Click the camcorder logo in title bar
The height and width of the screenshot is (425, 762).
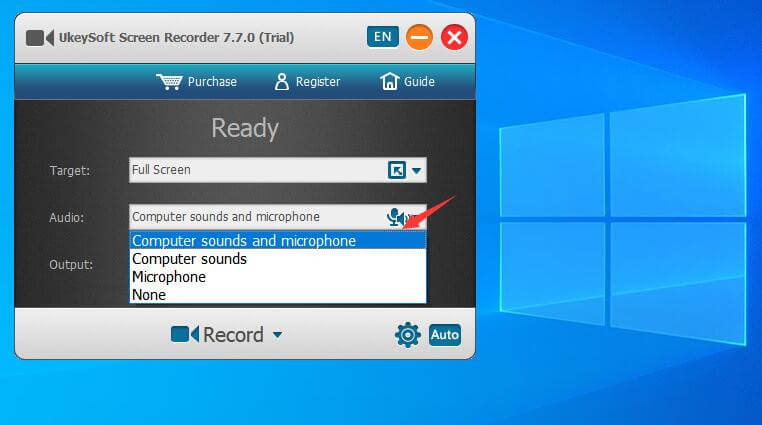(40, 37)
